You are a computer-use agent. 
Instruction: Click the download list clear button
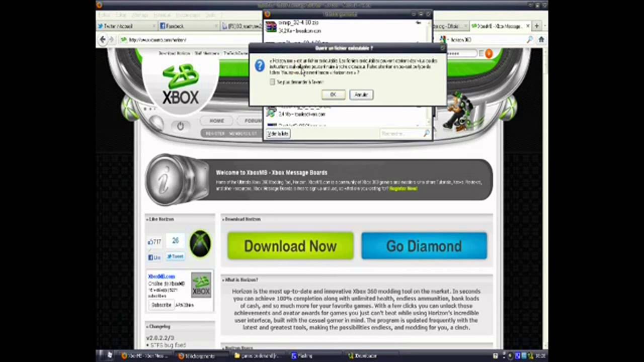[x=278, y=134]
